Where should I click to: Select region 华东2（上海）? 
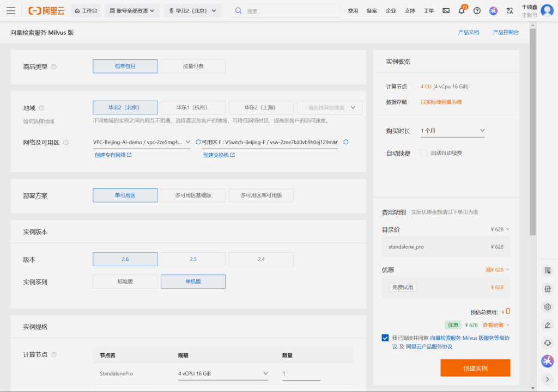(x=261, y=107)
